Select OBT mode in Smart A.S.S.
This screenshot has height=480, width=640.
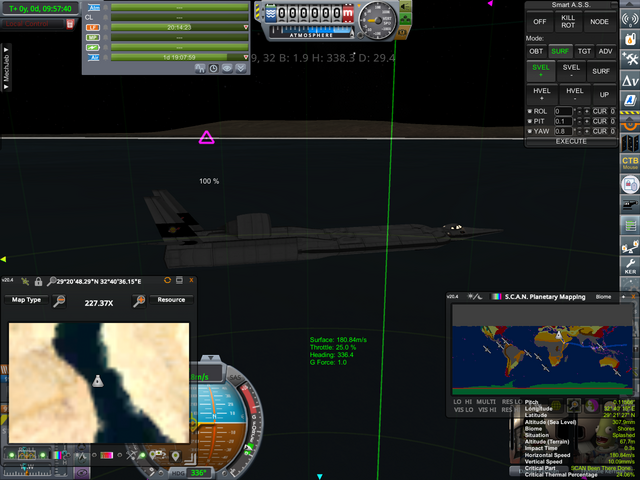(x=536, y=51)
